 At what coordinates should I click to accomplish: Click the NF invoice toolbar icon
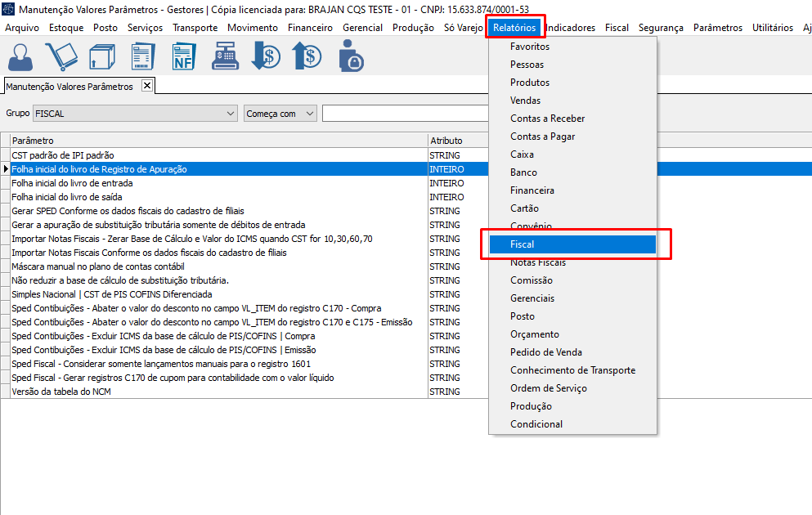(x=184, y=56)
